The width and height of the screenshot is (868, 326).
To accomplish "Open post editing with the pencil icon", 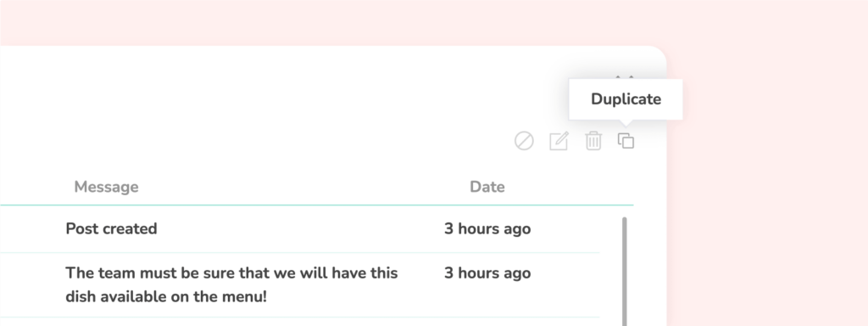I will tap(559, 141).
